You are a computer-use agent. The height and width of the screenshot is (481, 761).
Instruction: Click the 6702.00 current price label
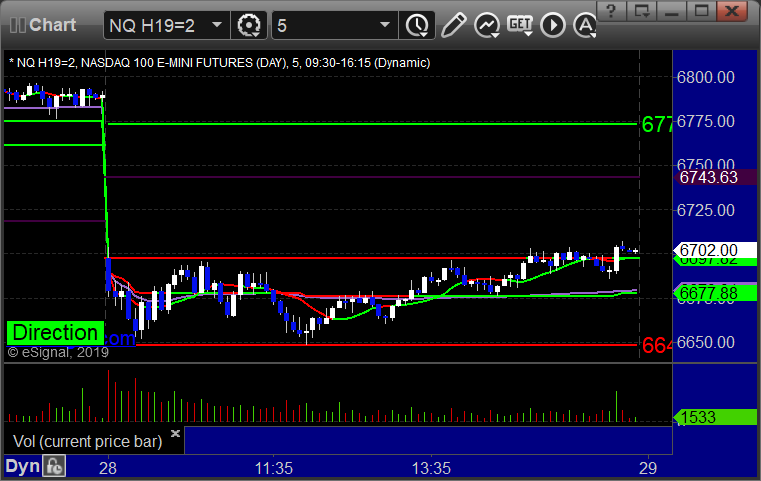(x=715, y=250)
